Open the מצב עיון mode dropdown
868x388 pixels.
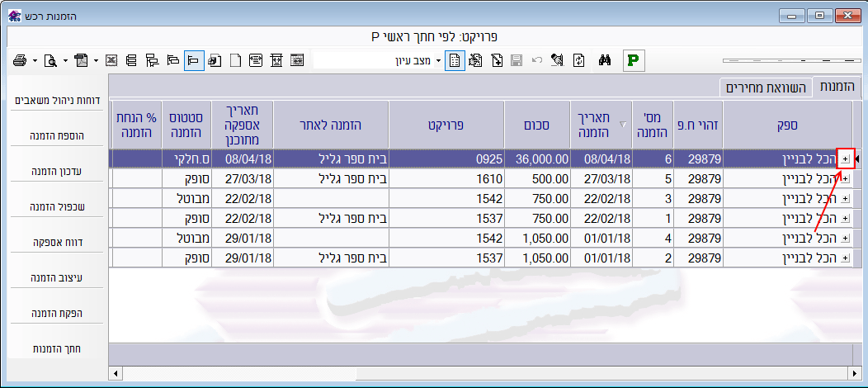(439, 60)
